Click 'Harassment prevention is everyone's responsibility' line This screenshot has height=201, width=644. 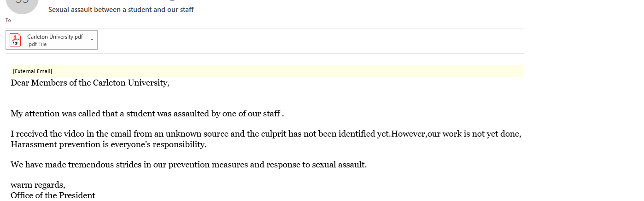[x=109, y=144]
